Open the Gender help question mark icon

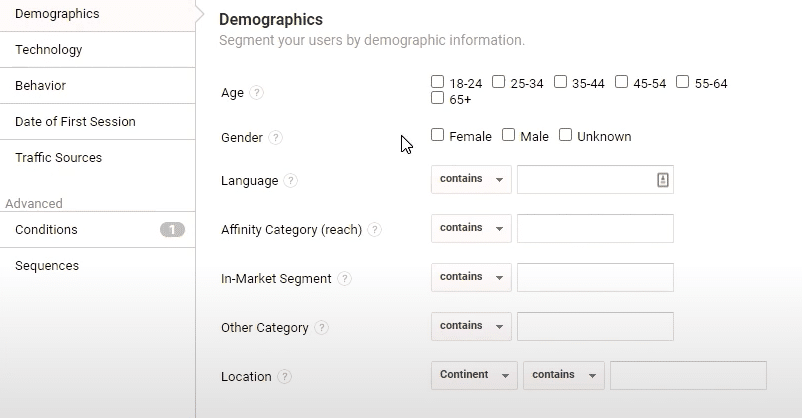pyautogui.click(x=276, y=138)
